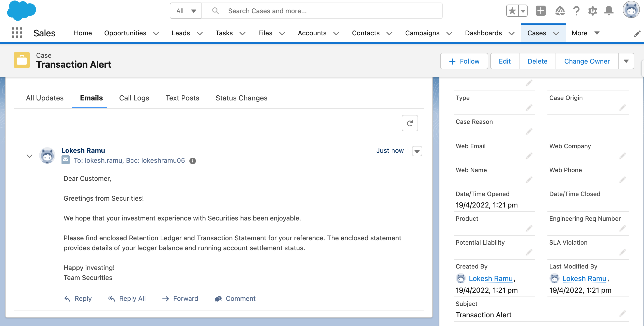Expand the Cases tab dropdown arrow

tap(556, 33)
